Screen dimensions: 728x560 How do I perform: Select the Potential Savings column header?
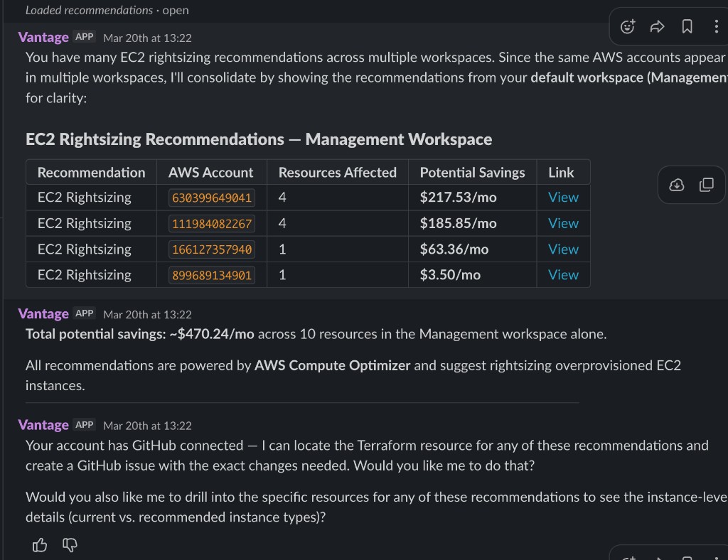[472, 173]
